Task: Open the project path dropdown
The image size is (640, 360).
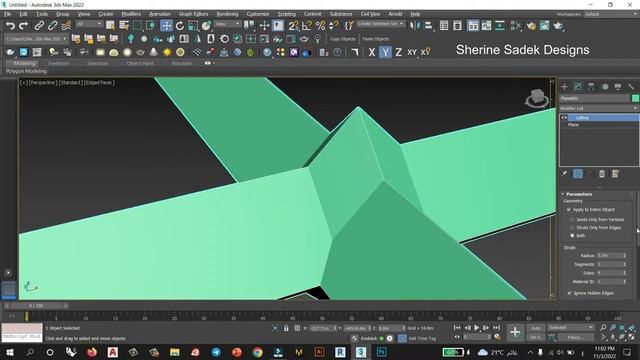Action: (x=36, y=39)
